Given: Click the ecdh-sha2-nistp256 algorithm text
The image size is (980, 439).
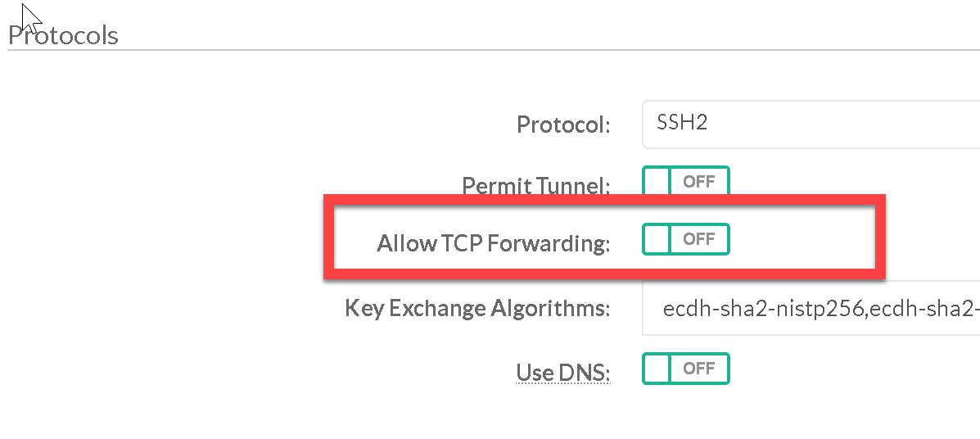Looking at the screenshot, I should click(734, 310).
